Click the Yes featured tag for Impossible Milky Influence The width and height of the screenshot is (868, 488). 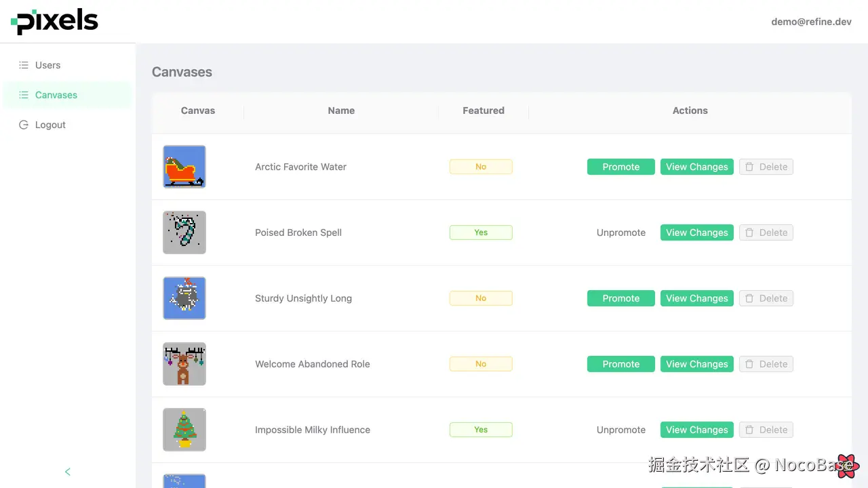click(x=481, y=430)
